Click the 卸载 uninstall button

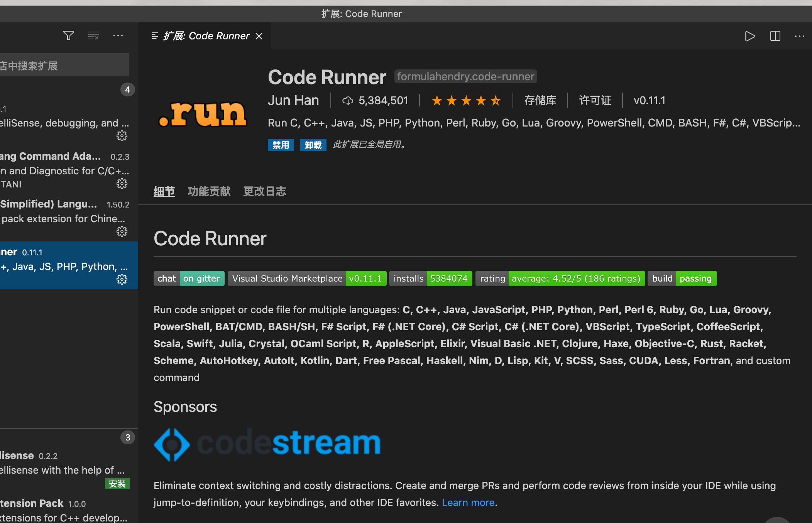(x=313, y=145)
